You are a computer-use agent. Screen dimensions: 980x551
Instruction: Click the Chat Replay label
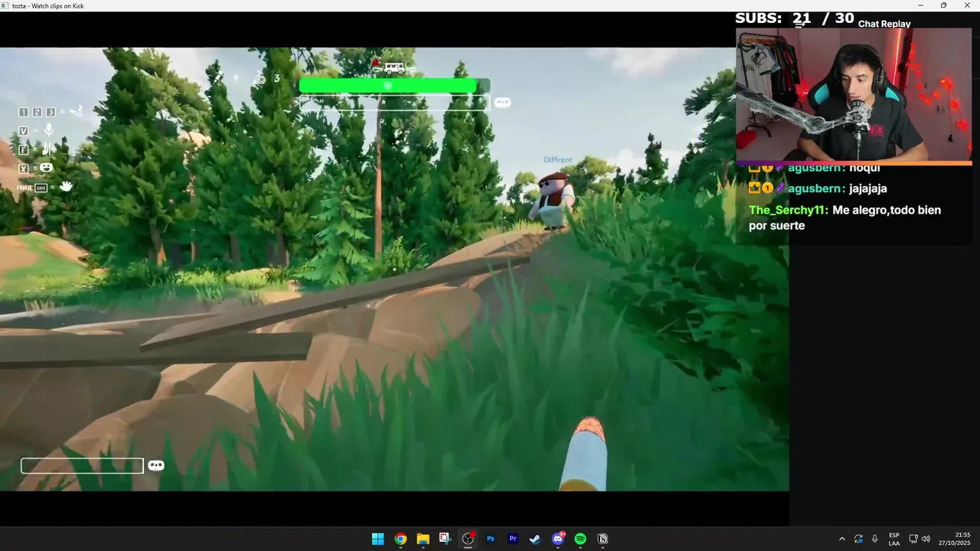coord(884,24)
